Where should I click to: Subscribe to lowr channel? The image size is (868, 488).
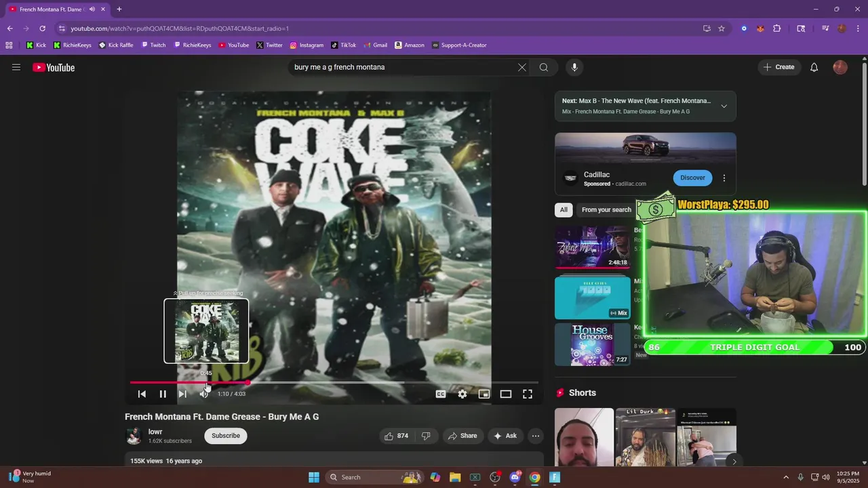click(226, 436)
